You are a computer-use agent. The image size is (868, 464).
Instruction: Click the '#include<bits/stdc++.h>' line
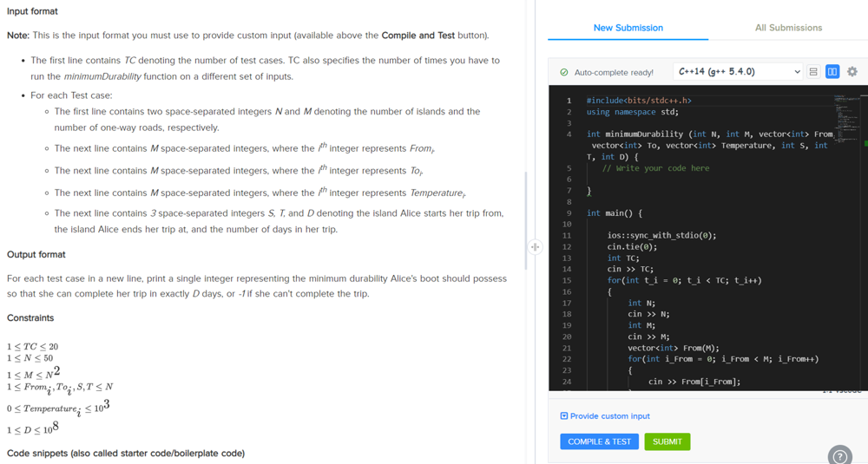pos(639,101)
